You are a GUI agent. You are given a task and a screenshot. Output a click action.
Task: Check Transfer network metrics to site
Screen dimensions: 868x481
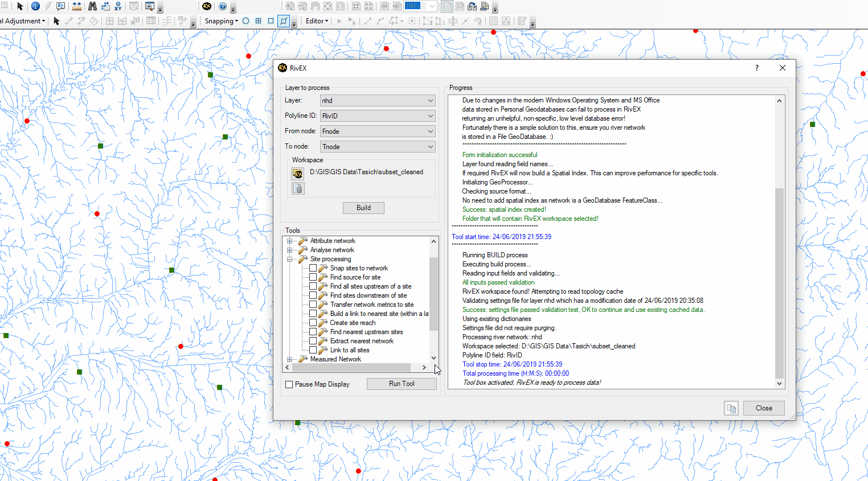click(313, 305)
